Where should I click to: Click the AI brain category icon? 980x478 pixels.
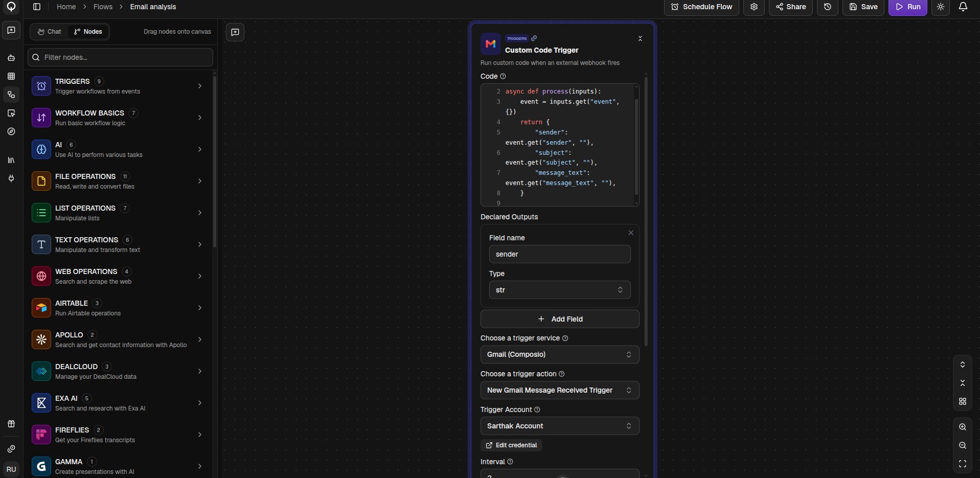click(x=41, y=149)
